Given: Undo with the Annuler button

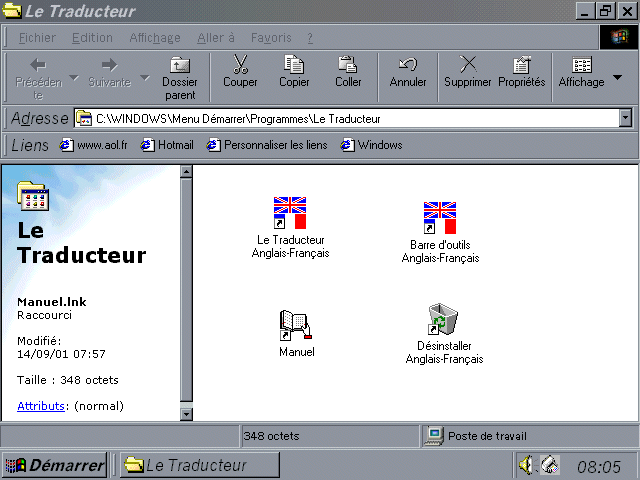Looking at the screenshot, I should (407, 72).
